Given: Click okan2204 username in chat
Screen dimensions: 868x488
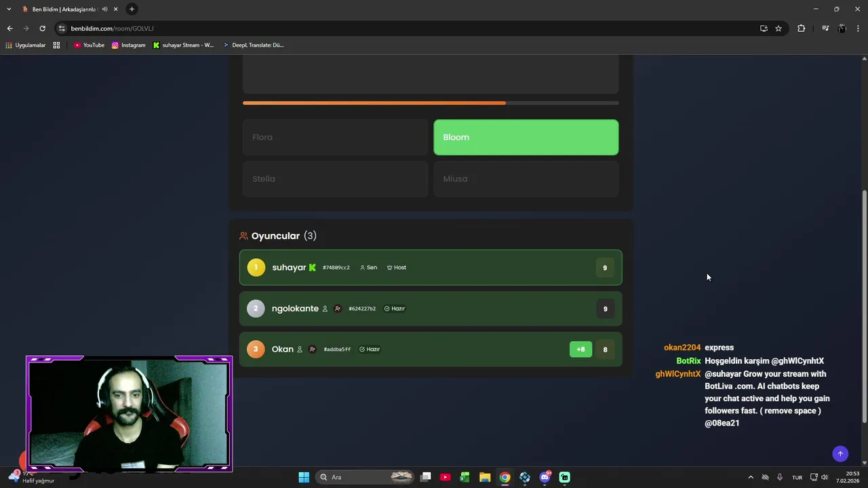Looking at the screenshot, I should click(x=682, y=348).
